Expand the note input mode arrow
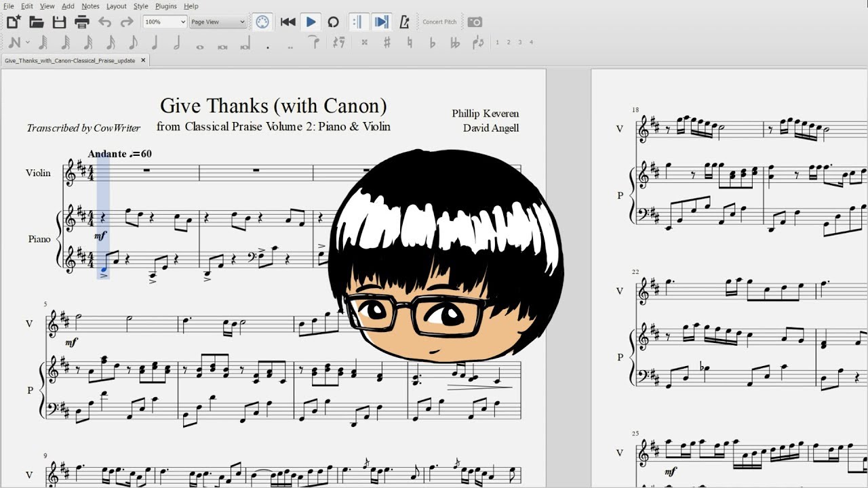868x488 pixels. (28, 43)
